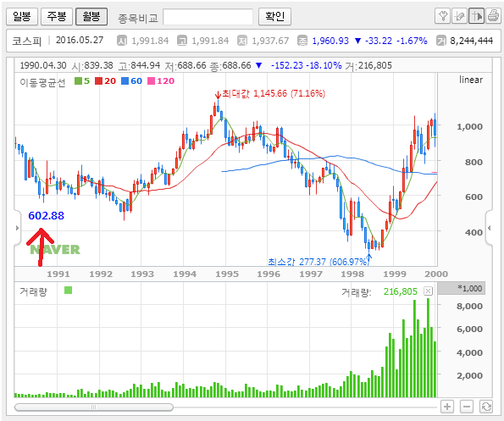Click the 최대값 1,145.66 label
The image size is (504, 421).
[274, 93]
